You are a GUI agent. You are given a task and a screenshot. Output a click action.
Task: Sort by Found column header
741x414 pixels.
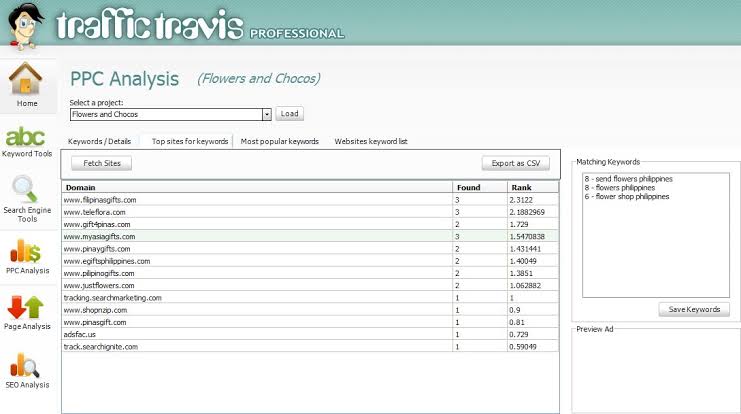[x=480, y=188]
